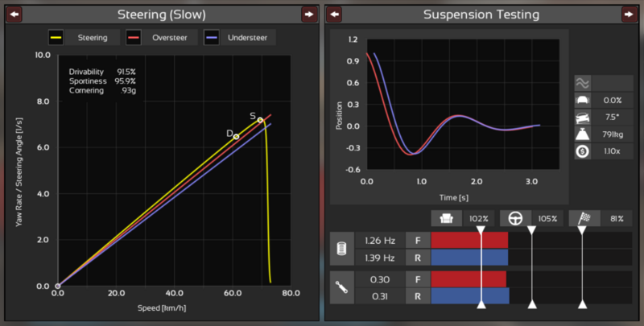Image resolution: width=644 pixels, height=326 pixels.
Task: Adjust the red front spring rate bar
Action: pos(469,239)
